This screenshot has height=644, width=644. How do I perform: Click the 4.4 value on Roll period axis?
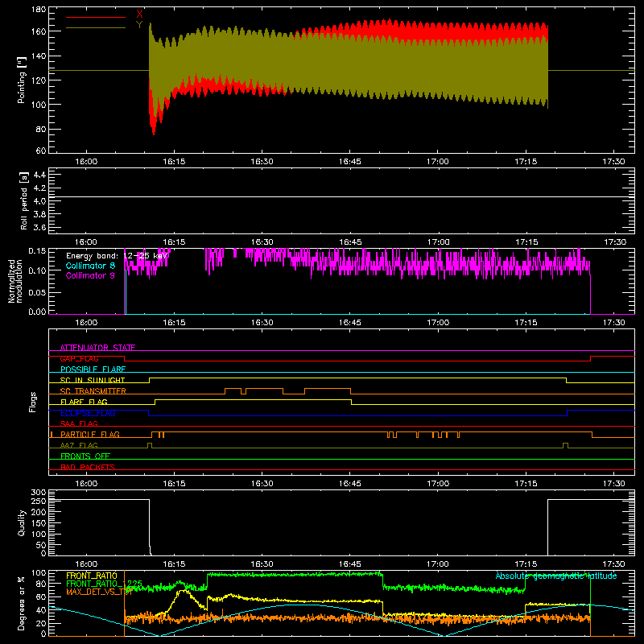[x=39, y=175]
